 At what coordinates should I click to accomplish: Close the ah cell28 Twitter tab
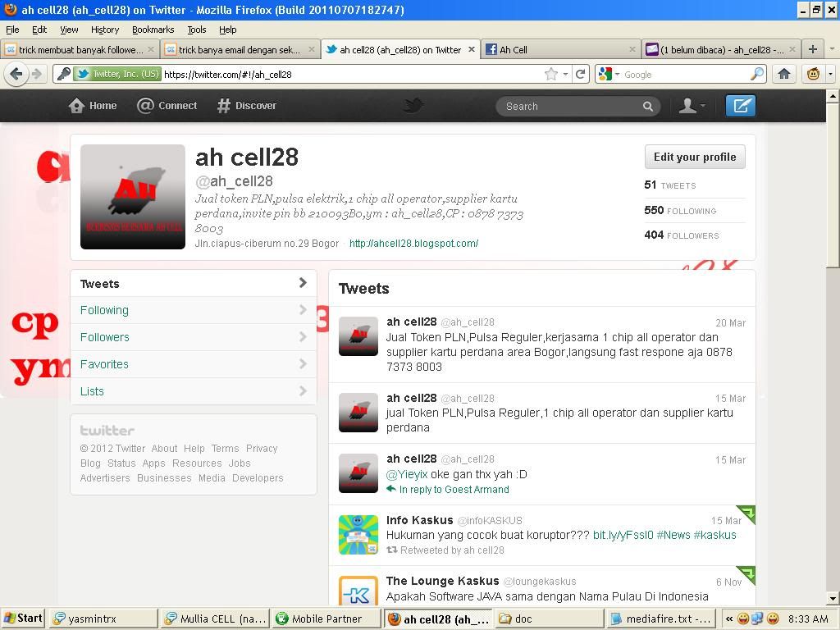(x=472, y=49)
